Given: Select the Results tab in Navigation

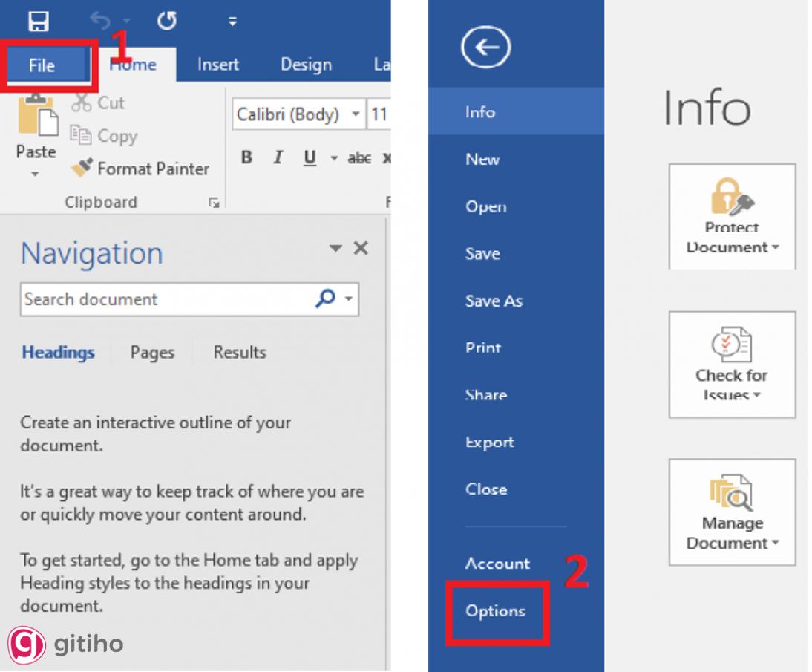Looking at the screenshot, I should pyautogui.click(x=240, y=352).
